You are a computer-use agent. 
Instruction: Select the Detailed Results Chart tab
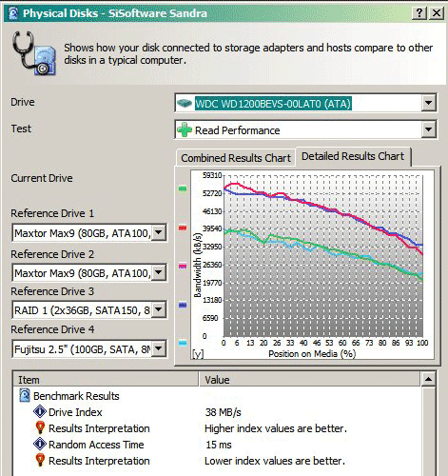pos(353,156)
